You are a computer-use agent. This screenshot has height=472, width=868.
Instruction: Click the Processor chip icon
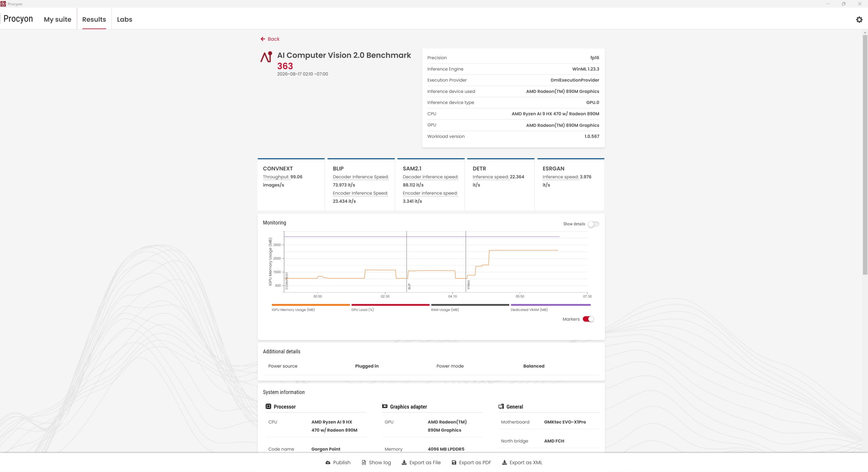point(268,406)
